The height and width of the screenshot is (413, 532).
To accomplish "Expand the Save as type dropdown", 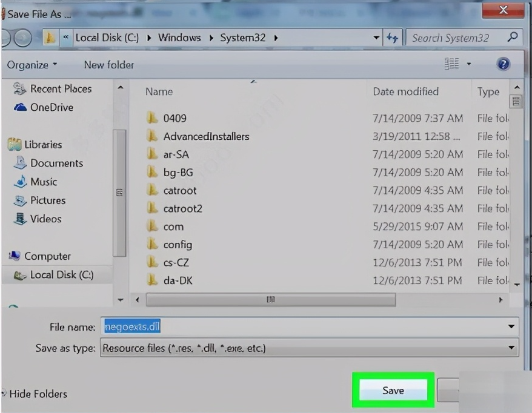I will point(512,348).
